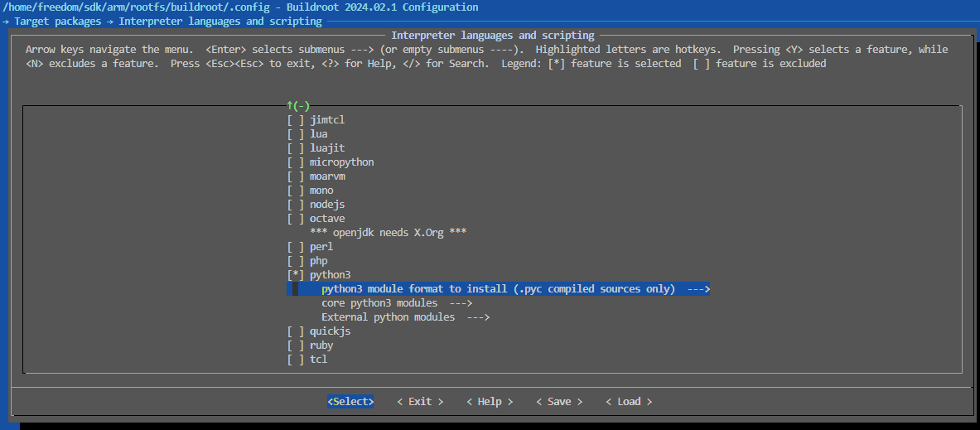Viewport: 980px width, 430px height.
Task: Toggle the jimtcl checkbox
Action: [296, 120]
